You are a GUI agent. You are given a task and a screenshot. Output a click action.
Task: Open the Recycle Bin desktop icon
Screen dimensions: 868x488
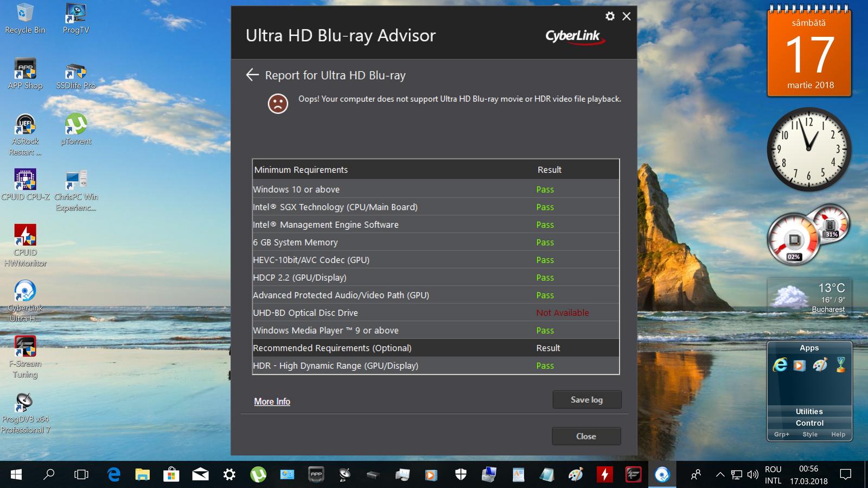[x=25, y=19]
